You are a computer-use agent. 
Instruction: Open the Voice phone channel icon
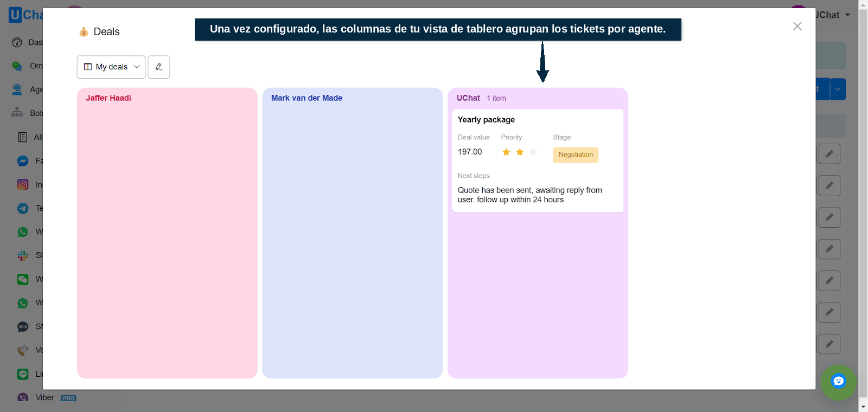tap(23, 350)
